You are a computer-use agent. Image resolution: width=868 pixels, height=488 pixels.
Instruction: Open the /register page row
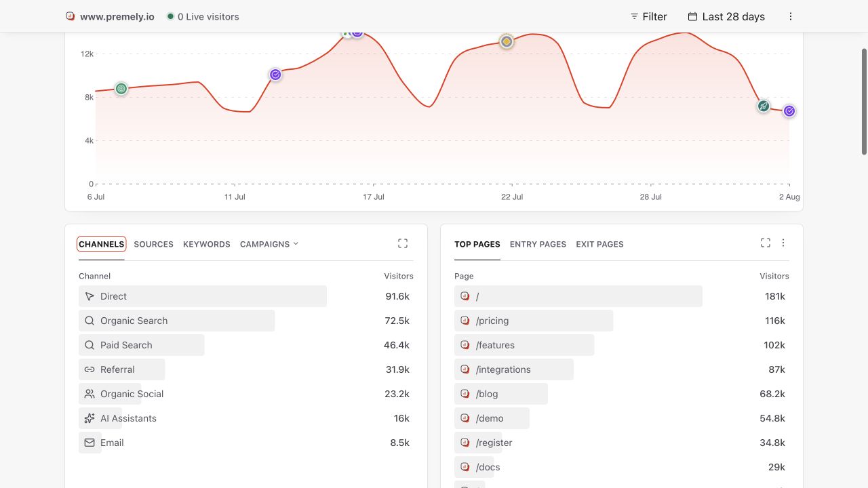click(622, 443)
